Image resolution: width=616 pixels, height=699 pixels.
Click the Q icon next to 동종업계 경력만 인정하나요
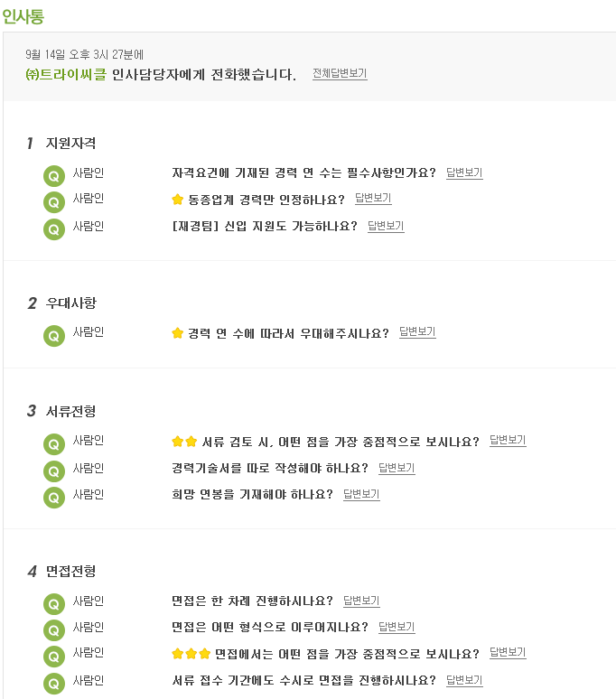point(54,202)
